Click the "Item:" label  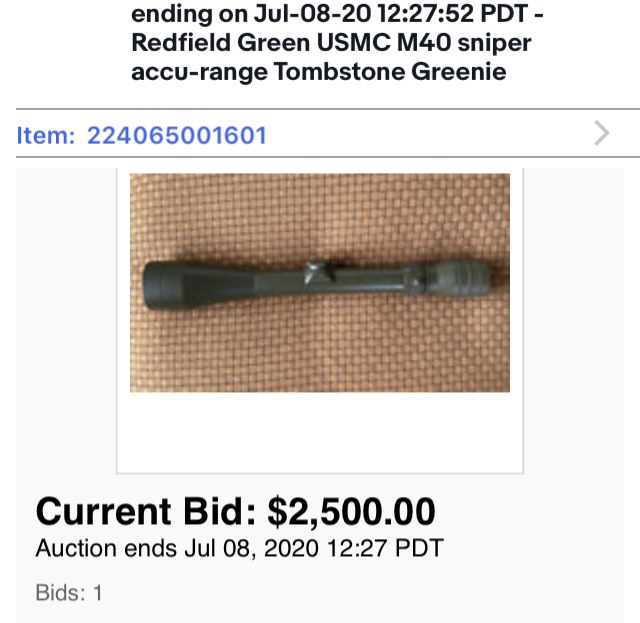coord(45,135)
